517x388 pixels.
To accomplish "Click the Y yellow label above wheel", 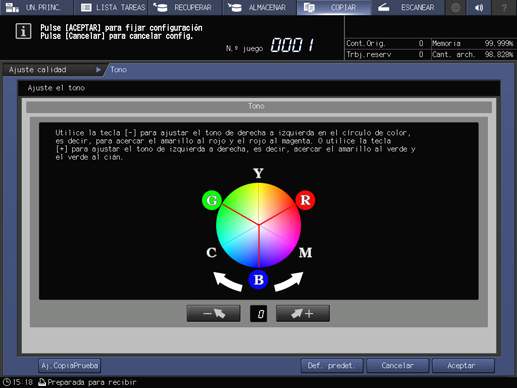I will pyautogui.click(x=258, y=173).
